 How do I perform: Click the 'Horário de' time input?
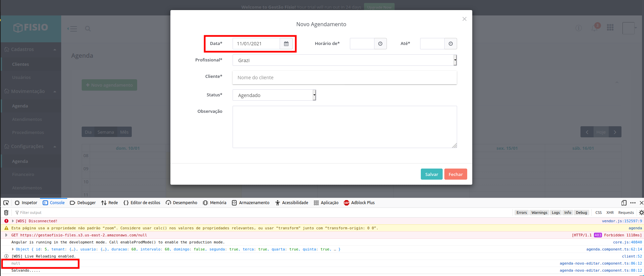[x=362, y=44]
